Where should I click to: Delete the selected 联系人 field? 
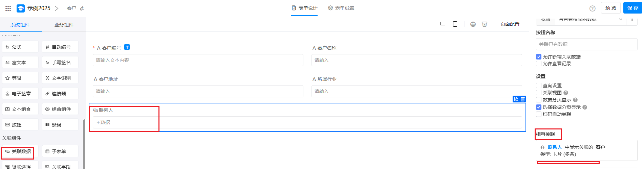click(x=523, y=99)
